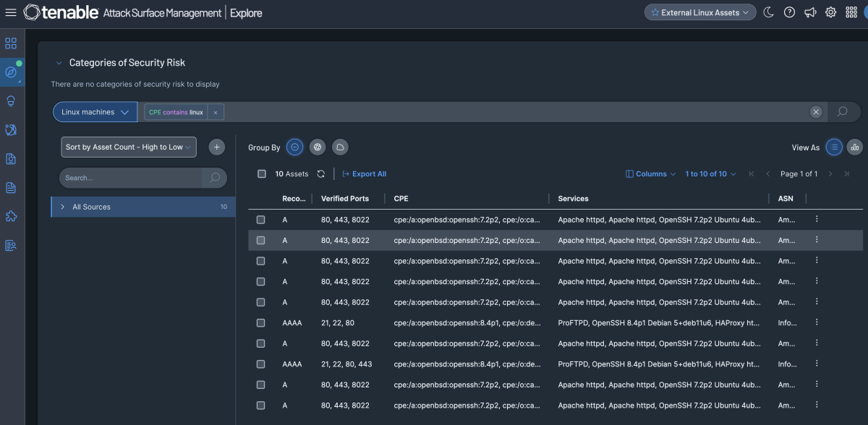
Task: Check the fourth asset row checkbox
Action: click(261, 282)
